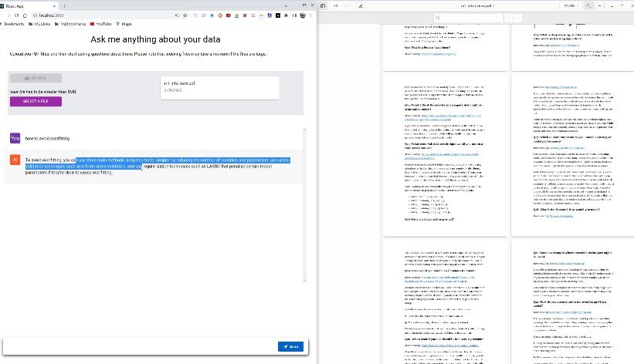Open the side panel icon in browser
This screenshot has width=634, height=364.
point(294,15)
